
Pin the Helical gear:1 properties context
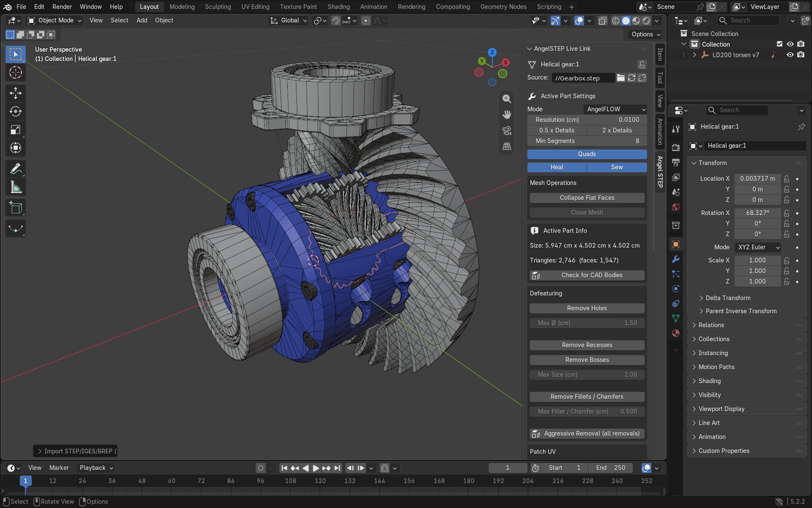(x=801, y=126)
